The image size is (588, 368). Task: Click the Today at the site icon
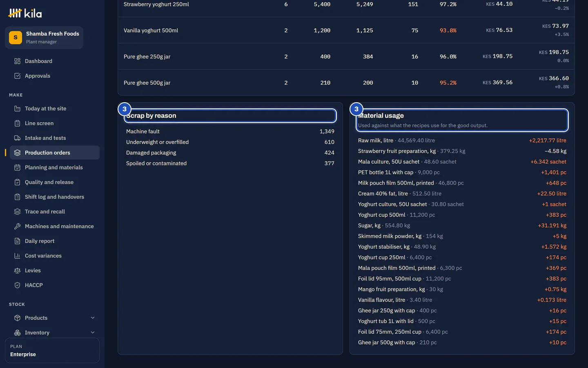point(17,108)
